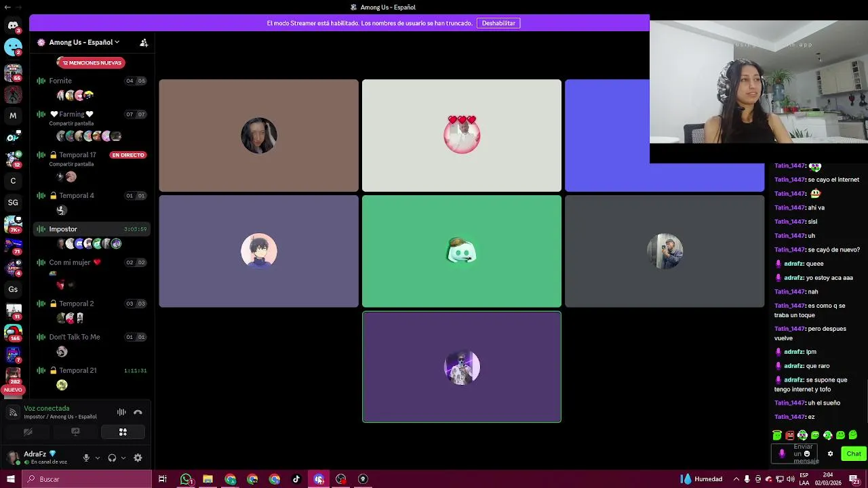Open File Explorer from the taskbar
868x488 pixels.
(x=208, y=479)
